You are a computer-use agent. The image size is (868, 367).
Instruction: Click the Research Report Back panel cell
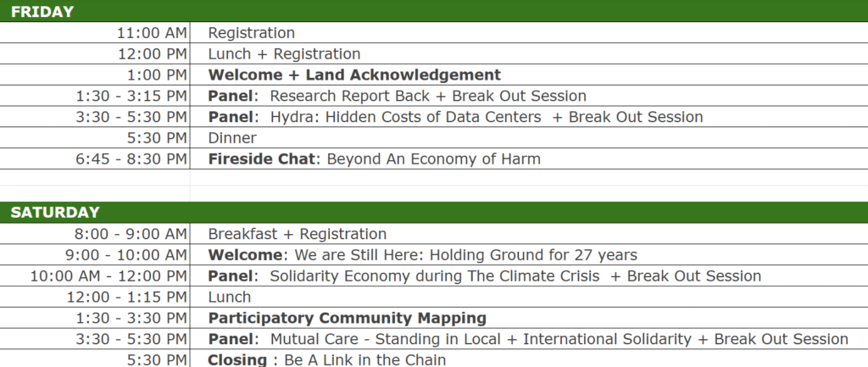pyautogui.click(x=529, y=96)
